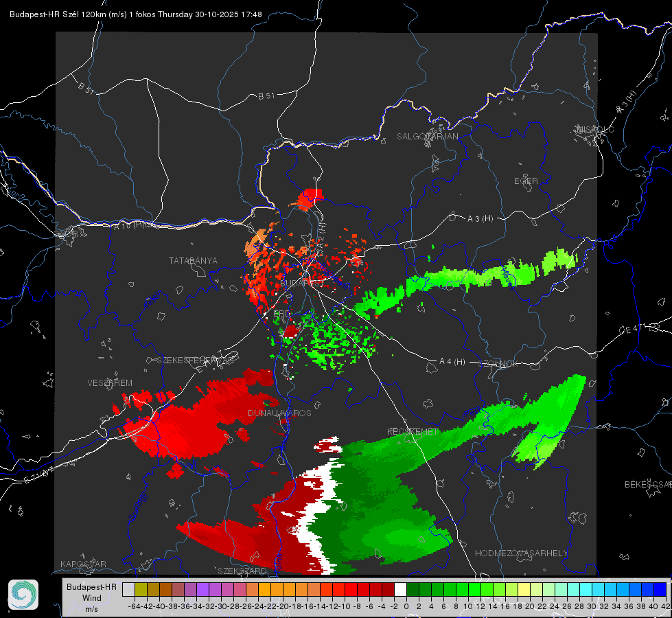Click the KECSKEMÉT city label

413,431
